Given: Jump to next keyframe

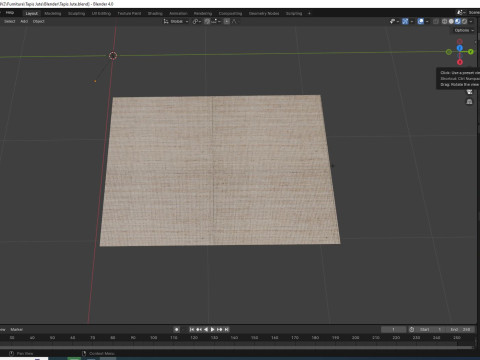Looking at the screenshot, I should pos(220,330).
